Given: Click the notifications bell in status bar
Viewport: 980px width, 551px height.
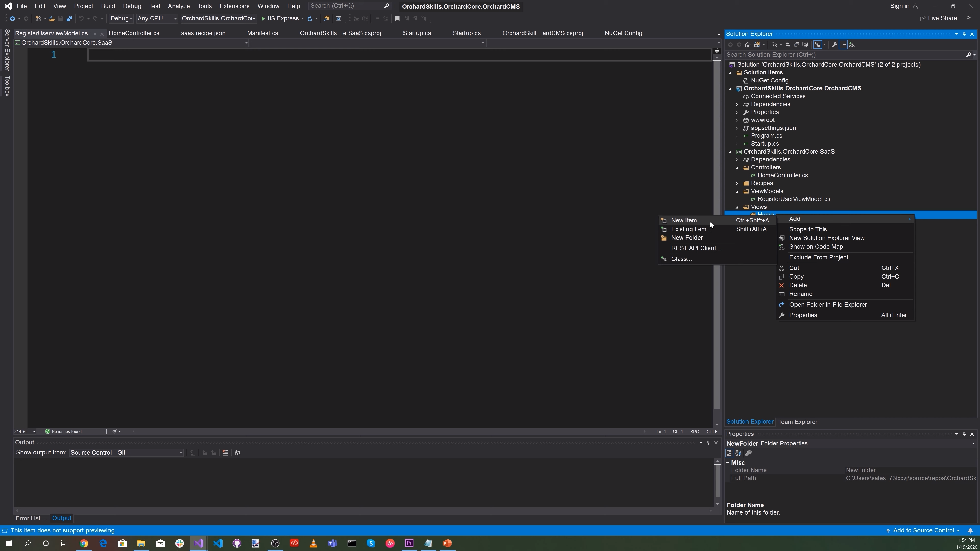Looking at the screenshot, I should (x=970, y=531).
